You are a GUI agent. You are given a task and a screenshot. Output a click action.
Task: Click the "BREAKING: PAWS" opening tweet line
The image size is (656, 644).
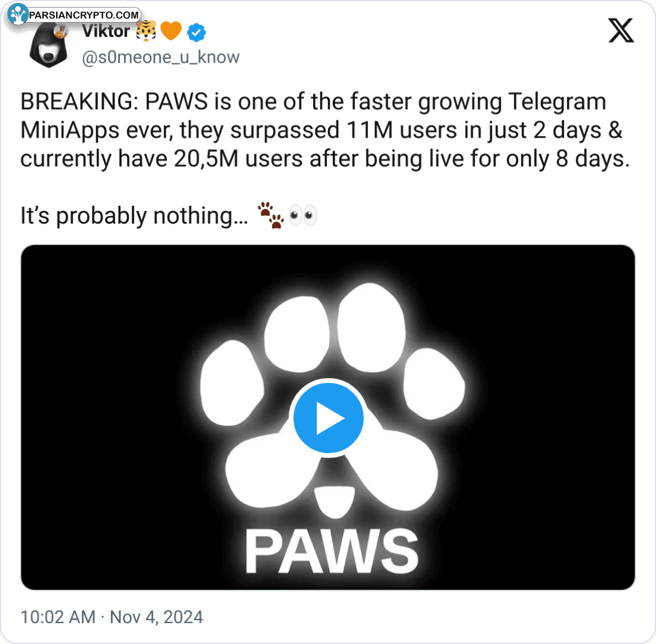coord(113,102)
